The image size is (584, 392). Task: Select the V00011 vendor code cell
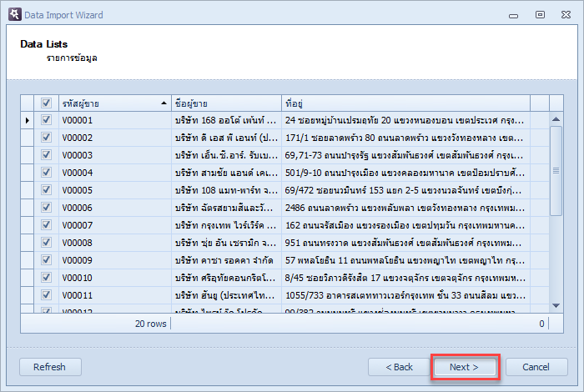coord(115,295)
